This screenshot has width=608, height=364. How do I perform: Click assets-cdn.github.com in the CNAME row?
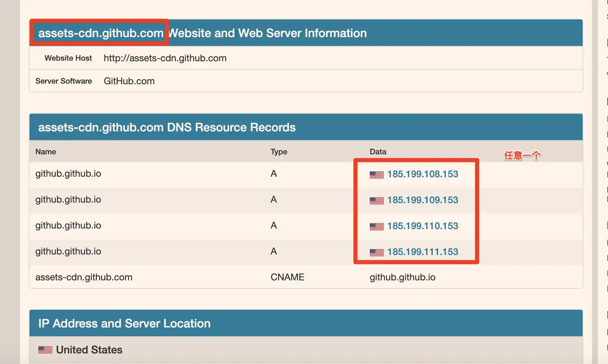coord(84,277)
